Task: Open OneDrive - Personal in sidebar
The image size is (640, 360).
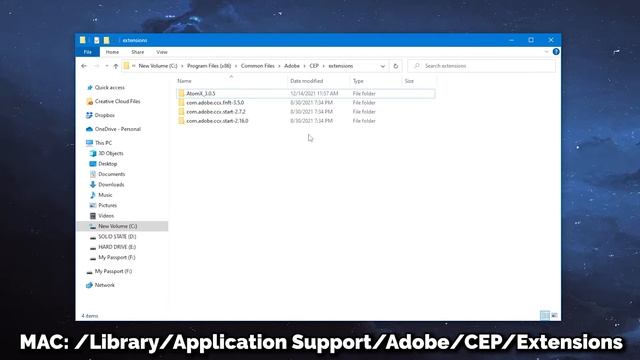Action: tap(118, 129)
